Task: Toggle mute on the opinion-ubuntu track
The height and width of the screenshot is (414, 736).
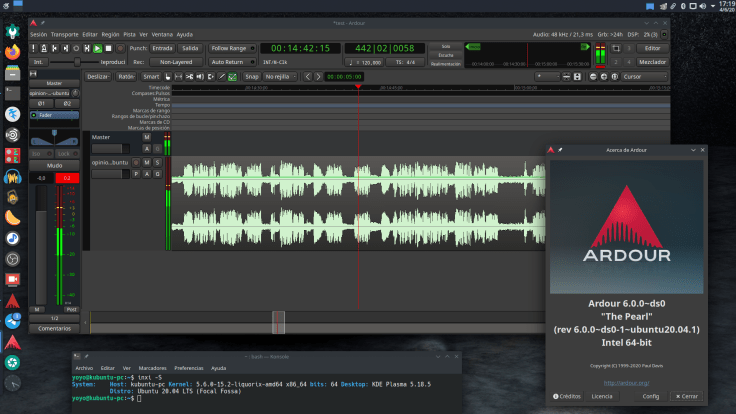Action: 146,161
